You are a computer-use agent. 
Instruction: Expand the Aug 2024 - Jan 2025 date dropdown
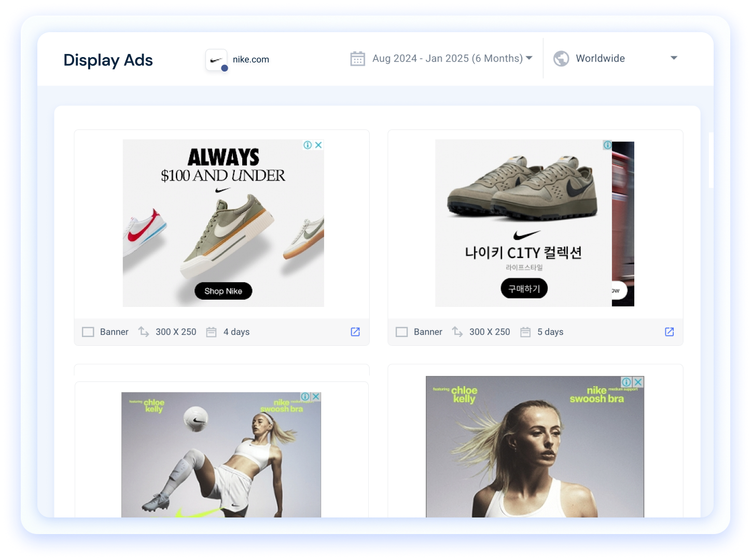(529, 58)
